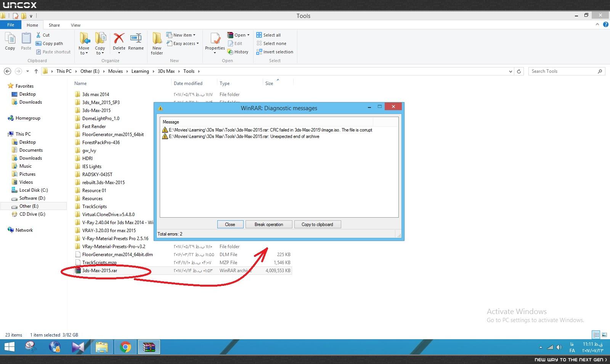
Task: Switch to the Share ribbon tab
Action: pyautogui.click(x=54, y=25)
